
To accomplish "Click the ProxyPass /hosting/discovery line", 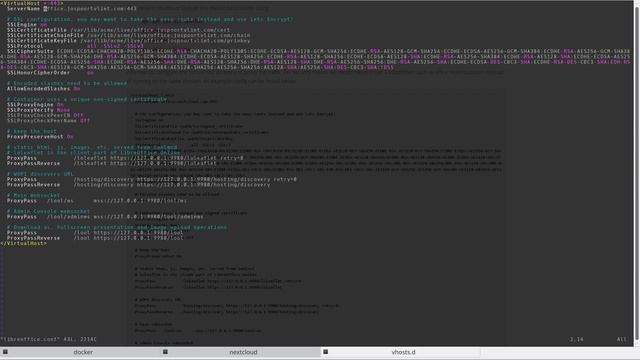I will (x=152, y=179).
